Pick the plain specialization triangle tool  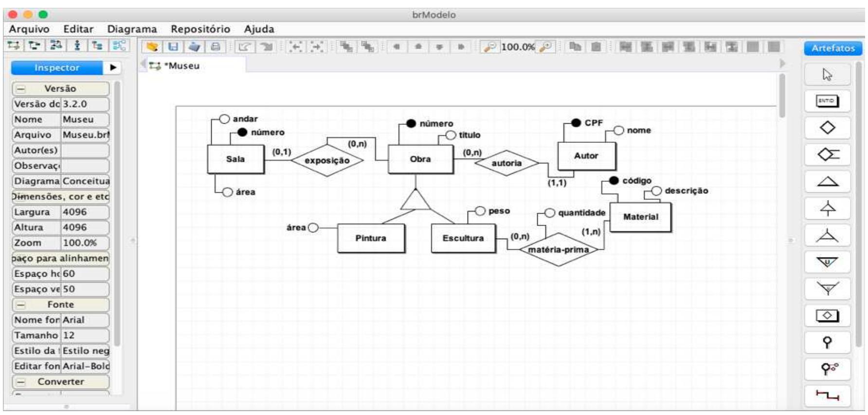click(827, 182)
